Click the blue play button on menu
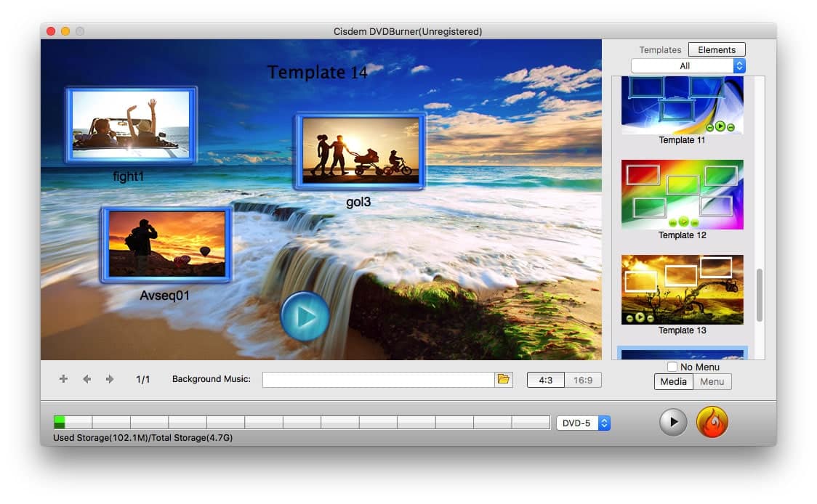The height and width of the screenshot is (504, 817). click(305, 317)
